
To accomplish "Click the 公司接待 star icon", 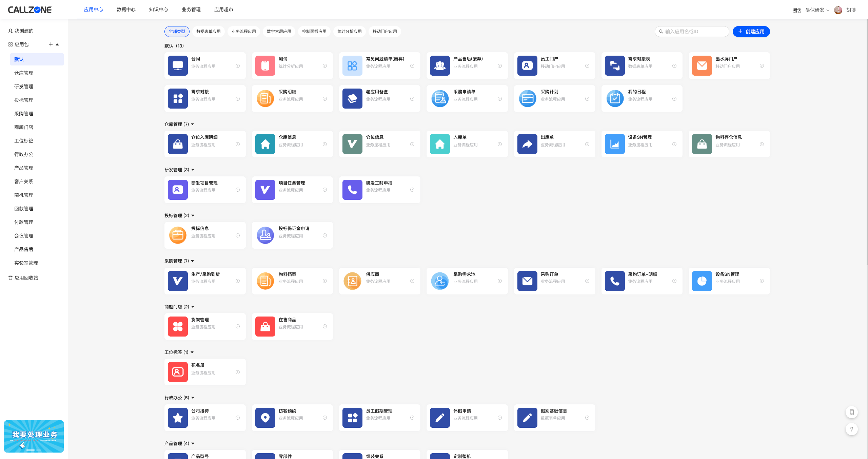I will [178, 418].
